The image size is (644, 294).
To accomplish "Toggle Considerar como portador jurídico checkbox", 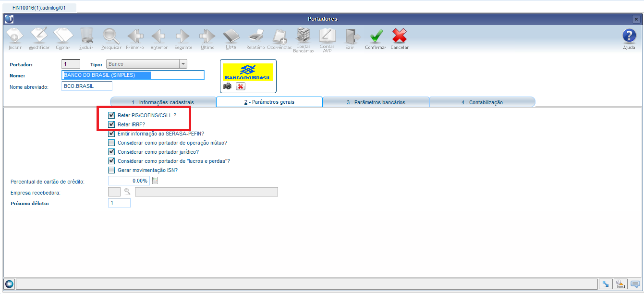I will (x=111, y=152).
